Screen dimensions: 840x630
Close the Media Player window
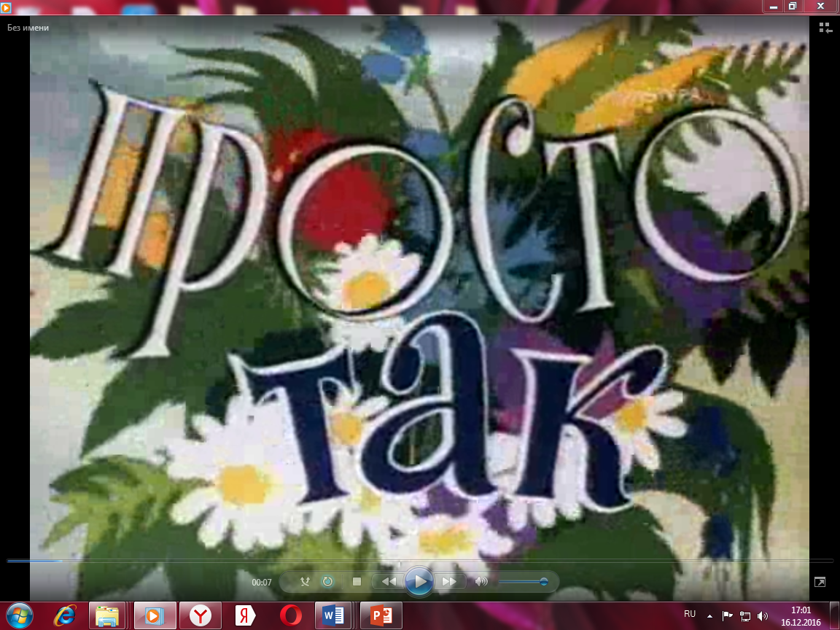(820, 7)
